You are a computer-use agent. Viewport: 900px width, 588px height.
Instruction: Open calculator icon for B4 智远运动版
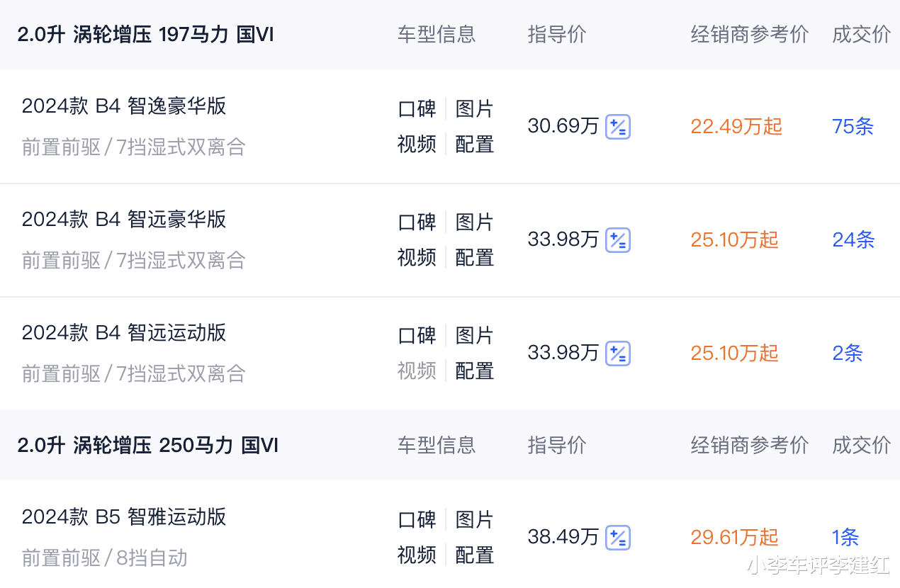(x=618, y=354)
